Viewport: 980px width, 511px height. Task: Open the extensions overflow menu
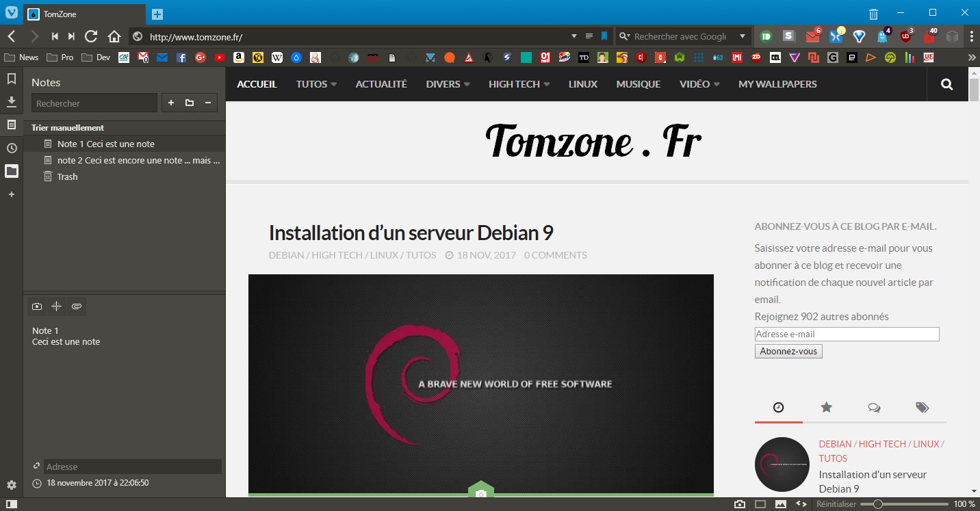pos(972,36)
